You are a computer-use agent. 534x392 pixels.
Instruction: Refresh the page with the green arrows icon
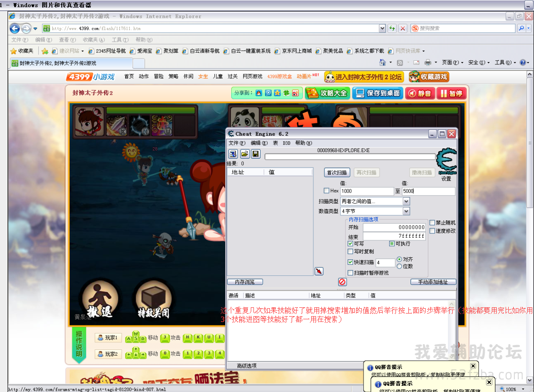coord(392,28)
